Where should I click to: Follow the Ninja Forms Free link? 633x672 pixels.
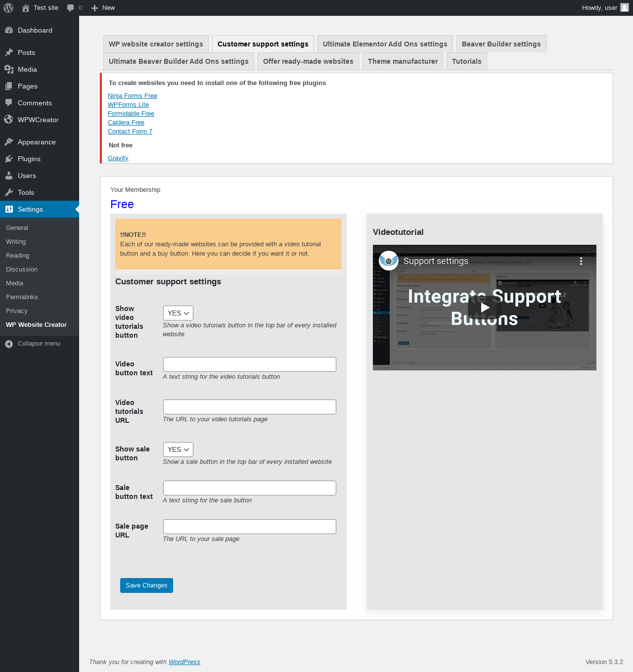click(x=133, y=96)
